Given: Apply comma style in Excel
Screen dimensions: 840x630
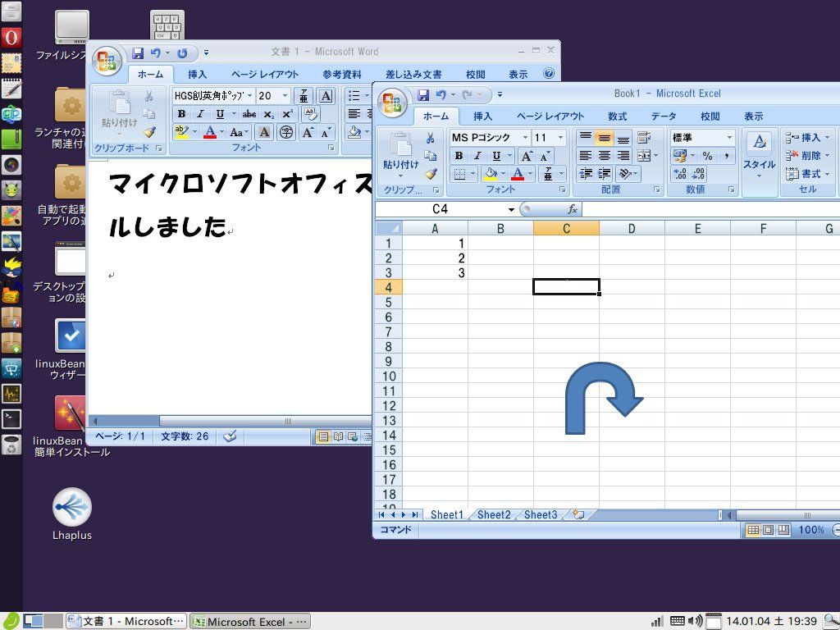Looking at the screenshot, I should (727, 156).
